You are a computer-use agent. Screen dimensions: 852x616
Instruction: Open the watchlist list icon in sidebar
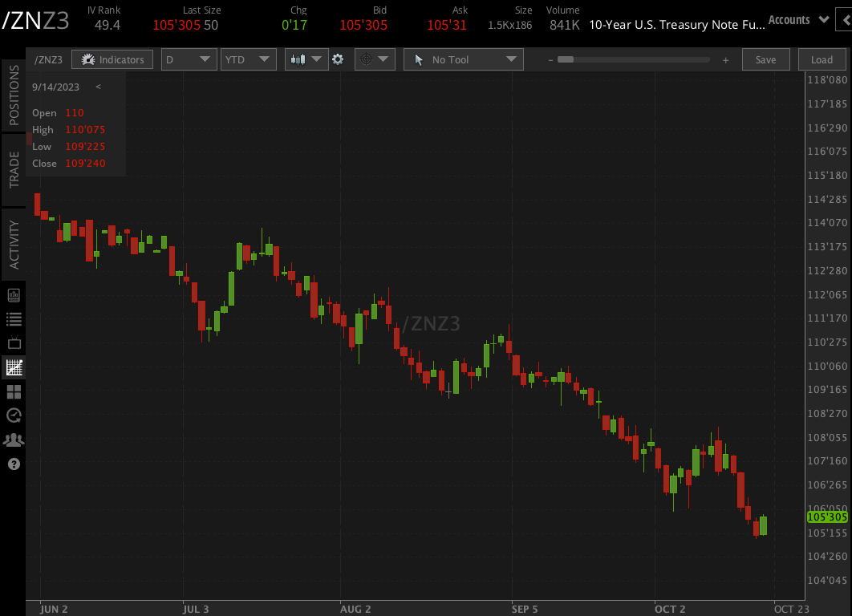14,319
